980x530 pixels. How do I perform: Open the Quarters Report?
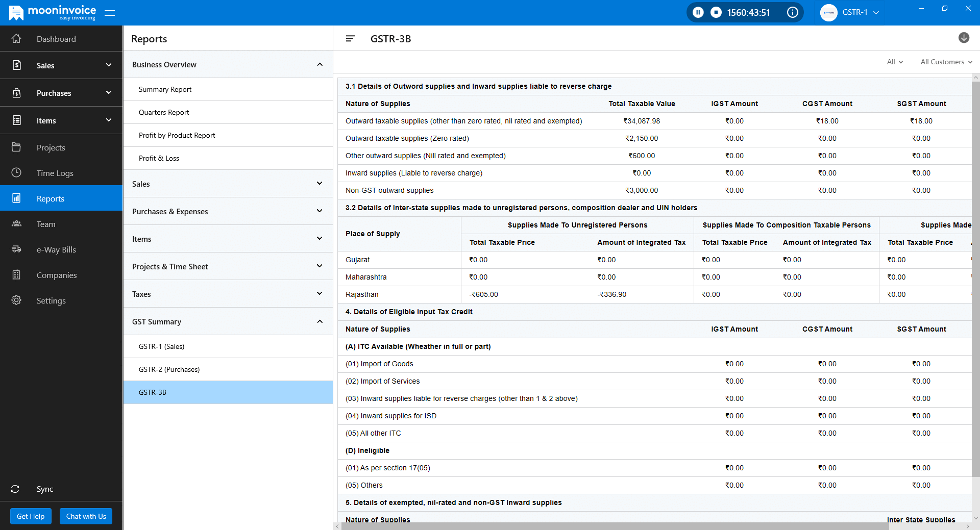pyautogui.click(x=228, y=112)
